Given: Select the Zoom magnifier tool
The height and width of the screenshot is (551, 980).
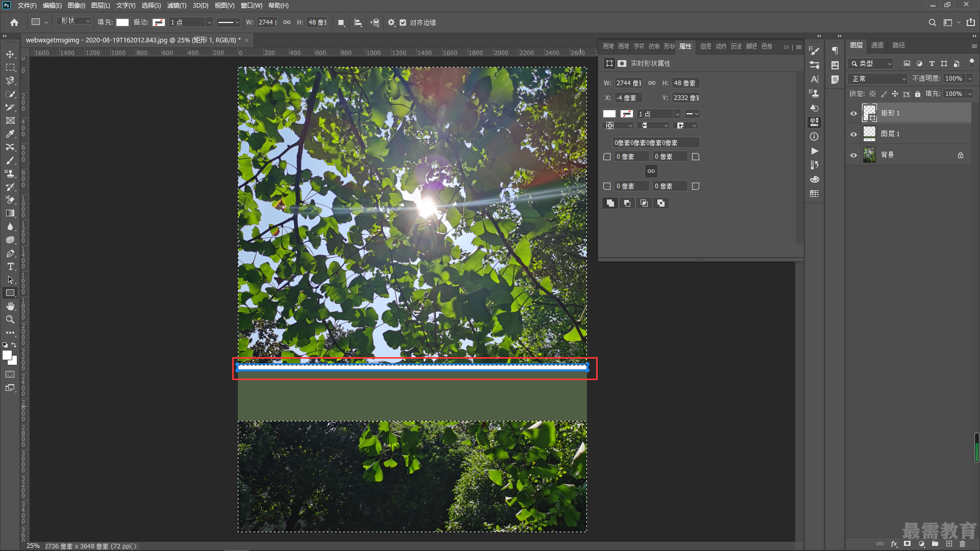Looking at the screenshot, I should coord(10,319).
